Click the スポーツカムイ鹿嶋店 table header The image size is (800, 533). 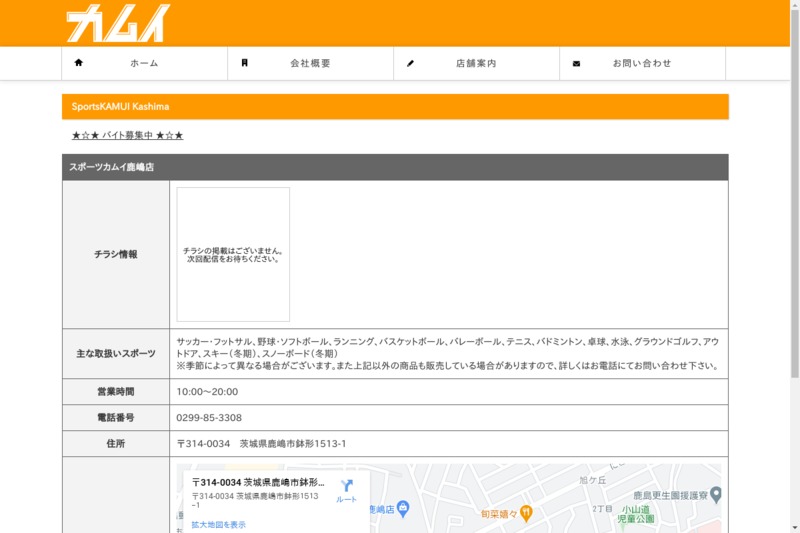(x=395, y=167)
